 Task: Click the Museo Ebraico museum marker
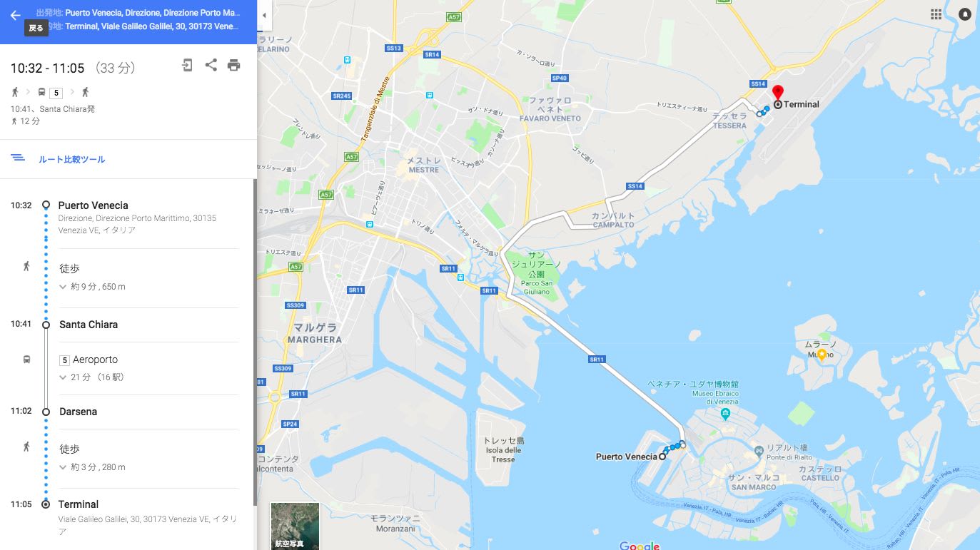point(725,414)
